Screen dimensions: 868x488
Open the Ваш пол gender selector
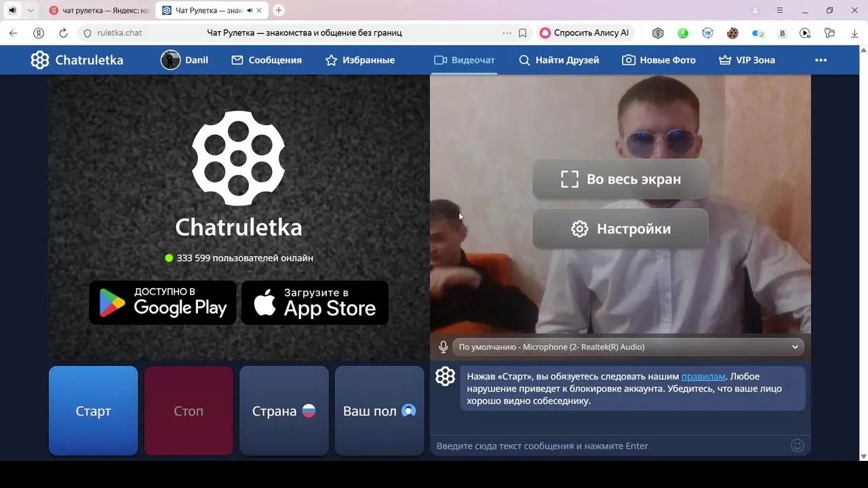tap(380, 411)
